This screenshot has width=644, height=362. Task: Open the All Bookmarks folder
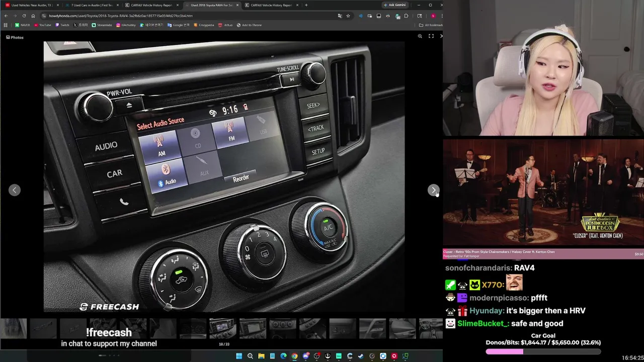(431, 25)
